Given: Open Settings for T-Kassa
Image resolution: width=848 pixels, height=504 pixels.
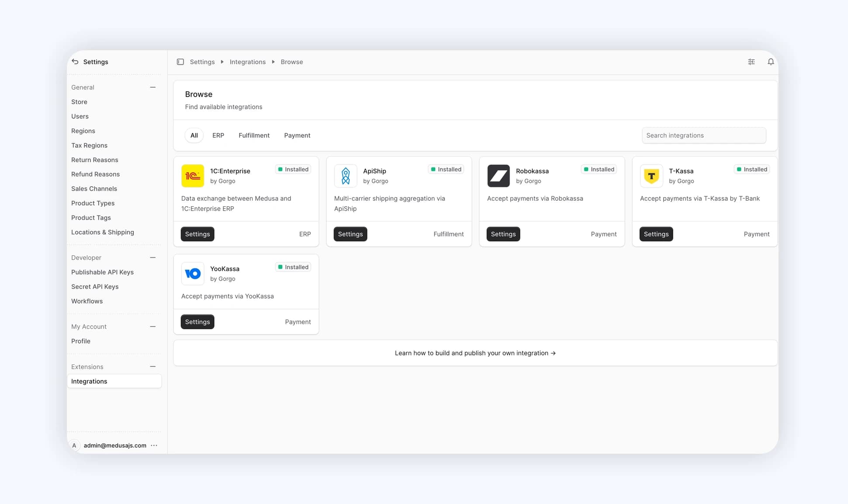Looking at the screenshot, I should click(x=656, y=234).
